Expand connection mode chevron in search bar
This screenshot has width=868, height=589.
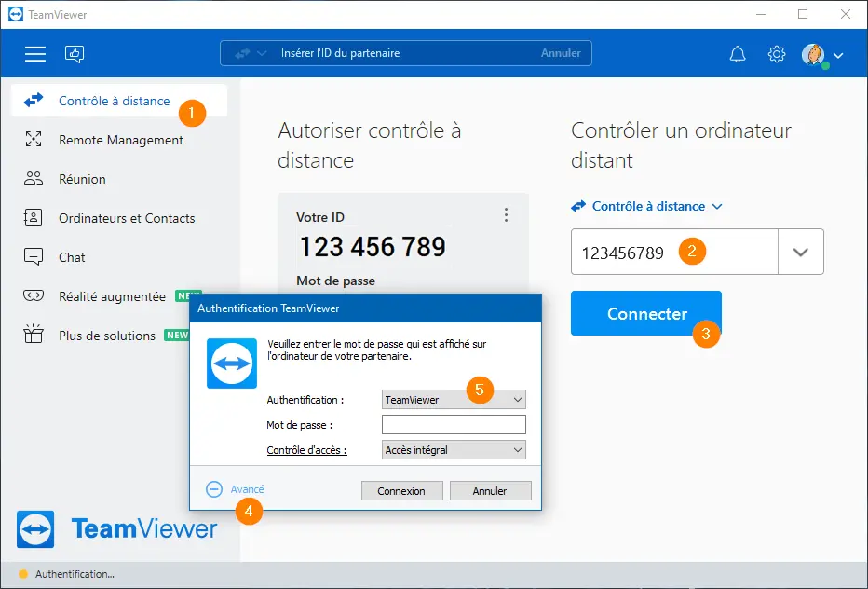pyautogui.click(x=262, y=54)
